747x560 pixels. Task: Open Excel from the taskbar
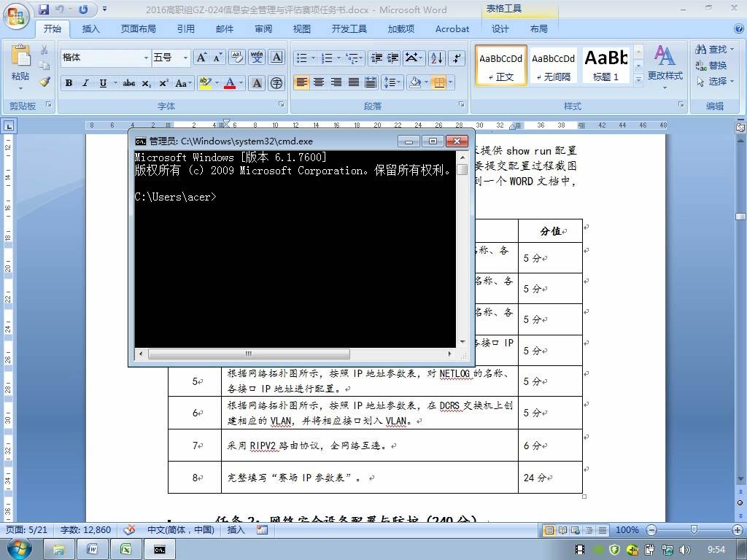125,550
